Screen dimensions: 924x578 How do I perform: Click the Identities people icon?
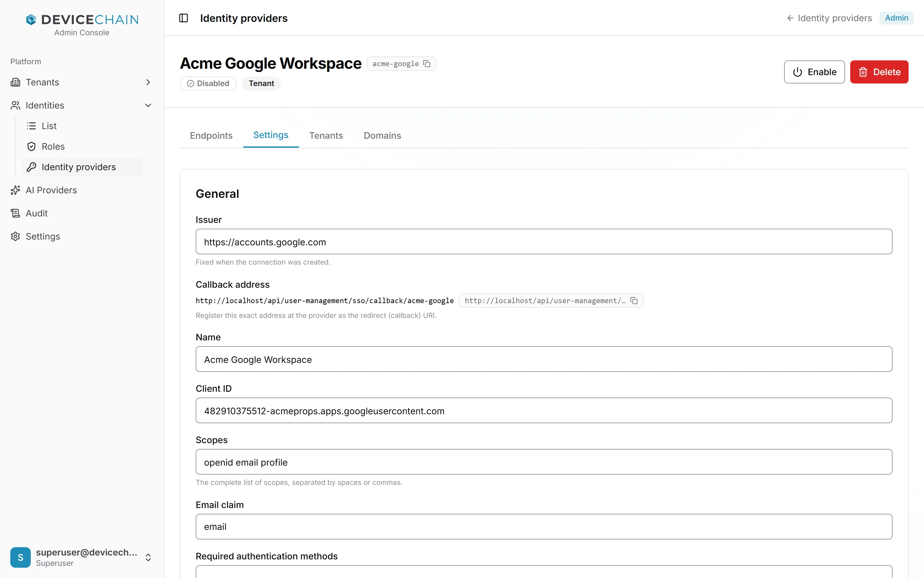(15, 106)
